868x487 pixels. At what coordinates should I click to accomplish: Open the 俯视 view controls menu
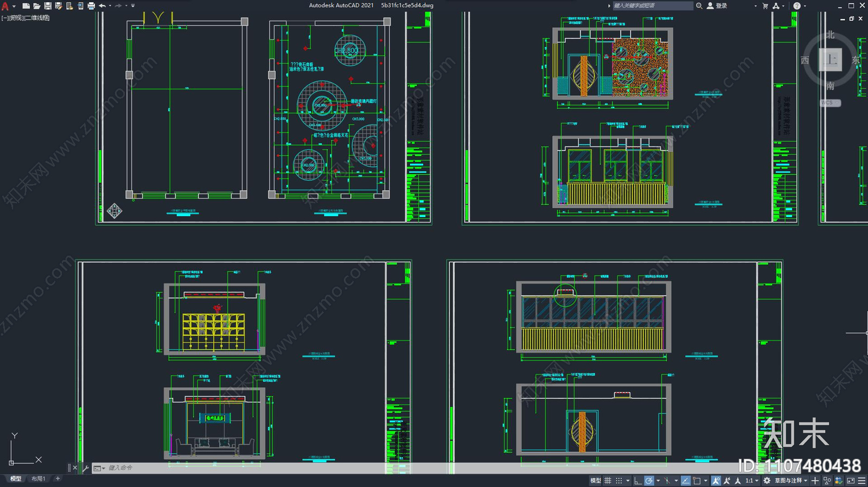click(x=16, y=18)
